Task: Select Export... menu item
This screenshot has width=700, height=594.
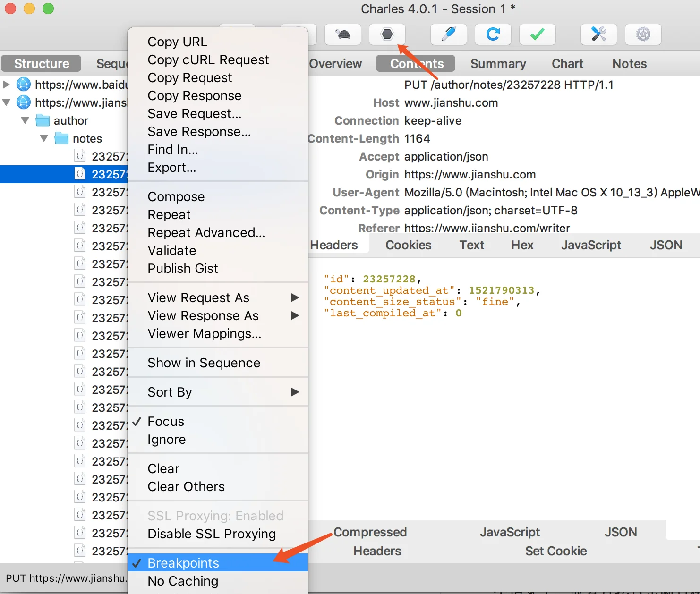Action: tap(218, 167)
